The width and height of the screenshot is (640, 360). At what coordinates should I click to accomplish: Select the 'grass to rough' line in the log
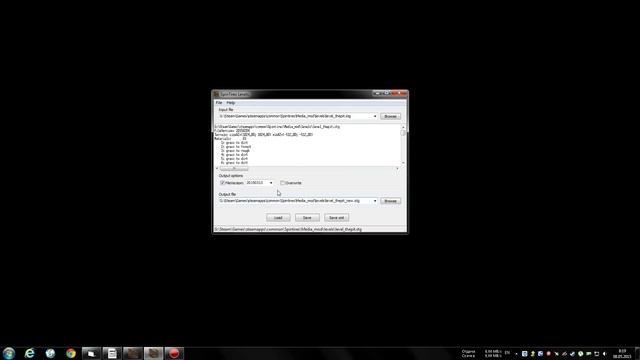tap(235, 151)
